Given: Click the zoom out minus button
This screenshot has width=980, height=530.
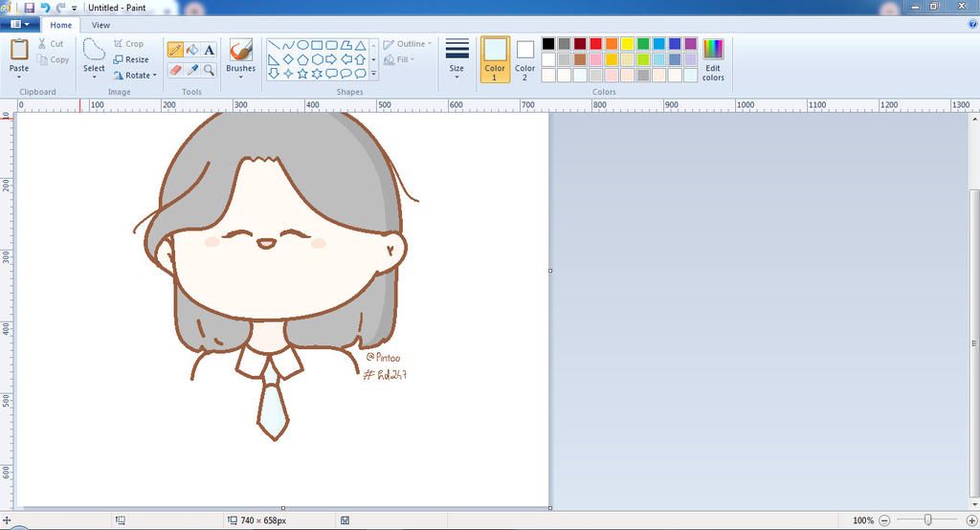Looking at the screenshot, I should (884, 520).
